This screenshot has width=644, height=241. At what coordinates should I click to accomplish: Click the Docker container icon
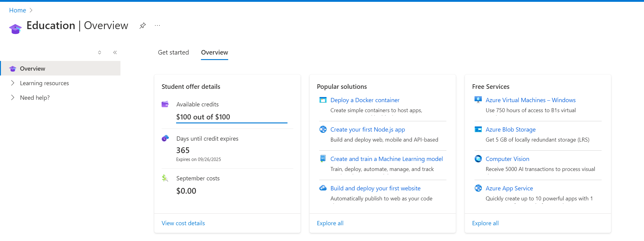click(x=323, y=100)
